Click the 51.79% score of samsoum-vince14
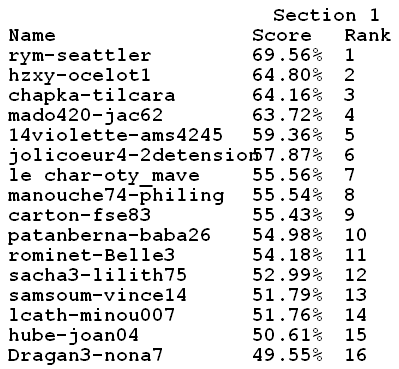The width and height of the screenshot is (399, 369). point(287,295)
